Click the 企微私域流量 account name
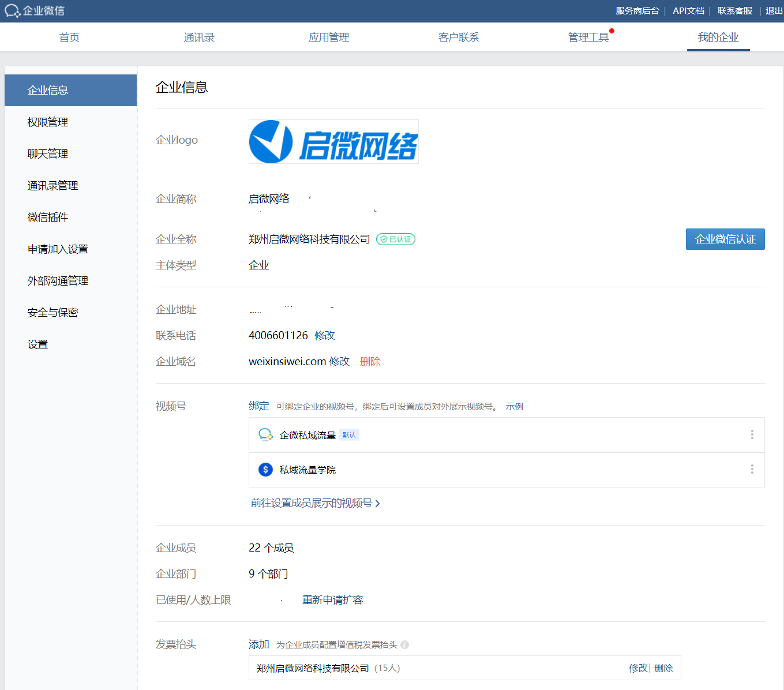Image resolution: width=784 pixels, height=690 pixels. (x=307, y=435)
